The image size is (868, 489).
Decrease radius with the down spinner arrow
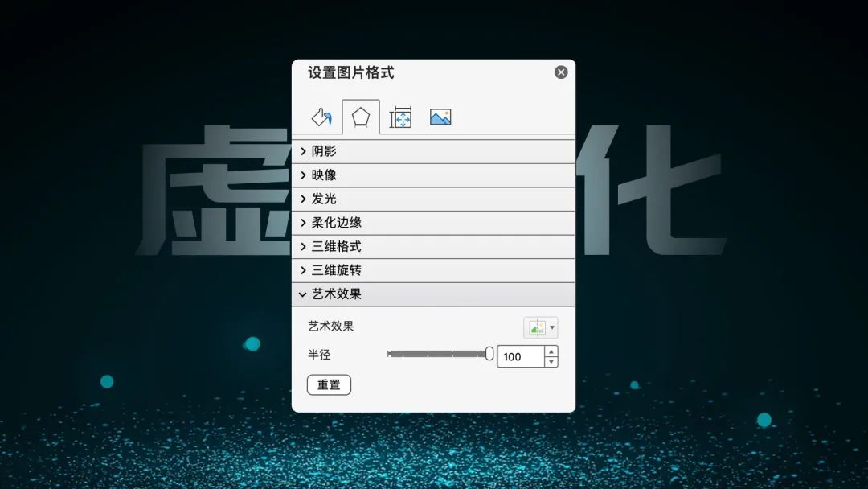click(x=551, y=361)
